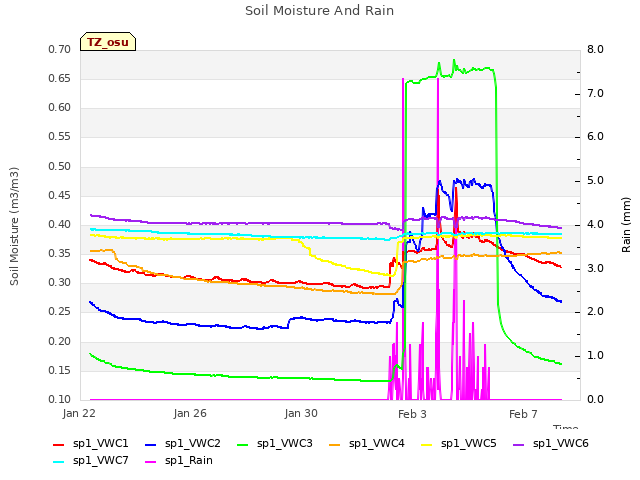This screenshot has height=480, width=640.
Task: Click the blue sp1_VWC2 legend swatch
Action: tap(151, 445)
